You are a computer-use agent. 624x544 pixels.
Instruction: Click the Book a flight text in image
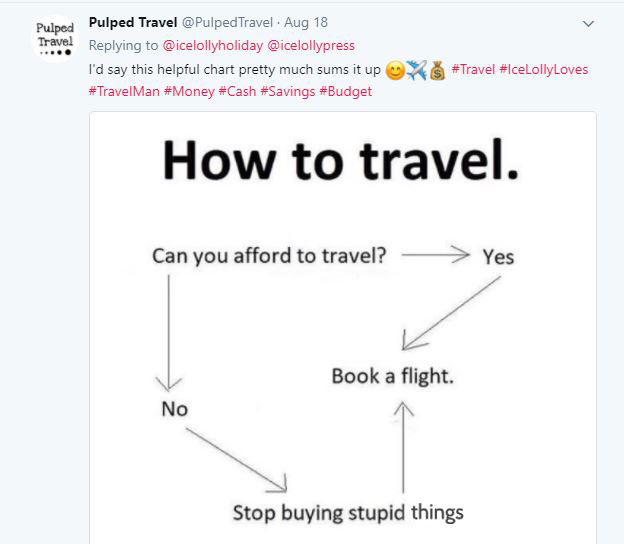coord(392,376)
